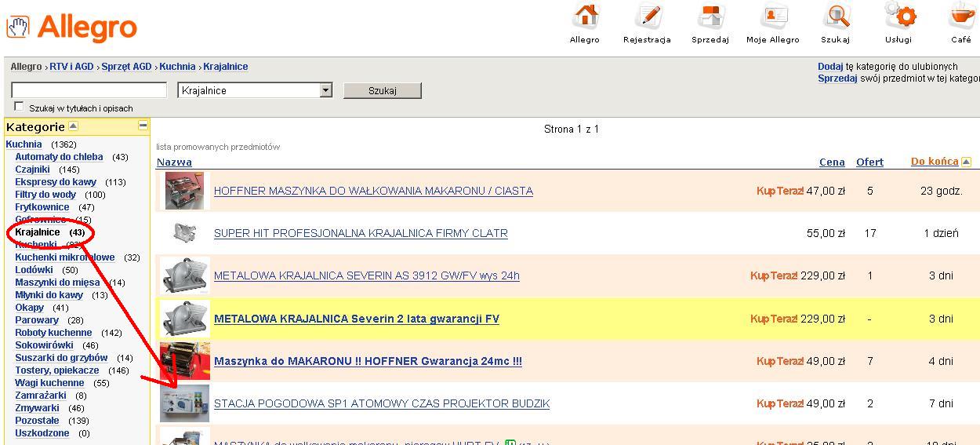Screen dimensions: 980x445
Task: Click the Allegro logo
Action: [71, 27]
